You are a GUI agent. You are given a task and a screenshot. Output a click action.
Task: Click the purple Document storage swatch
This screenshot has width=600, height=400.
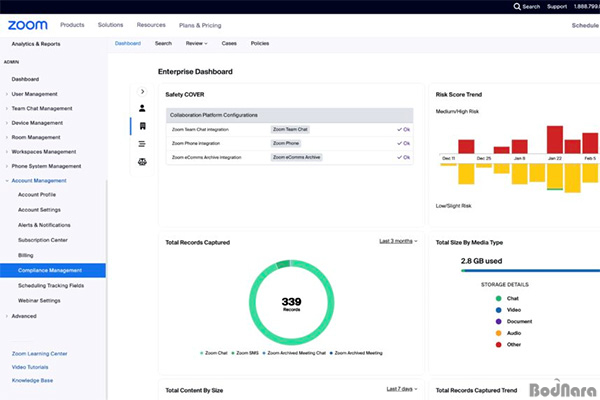(x=499, y=322)
